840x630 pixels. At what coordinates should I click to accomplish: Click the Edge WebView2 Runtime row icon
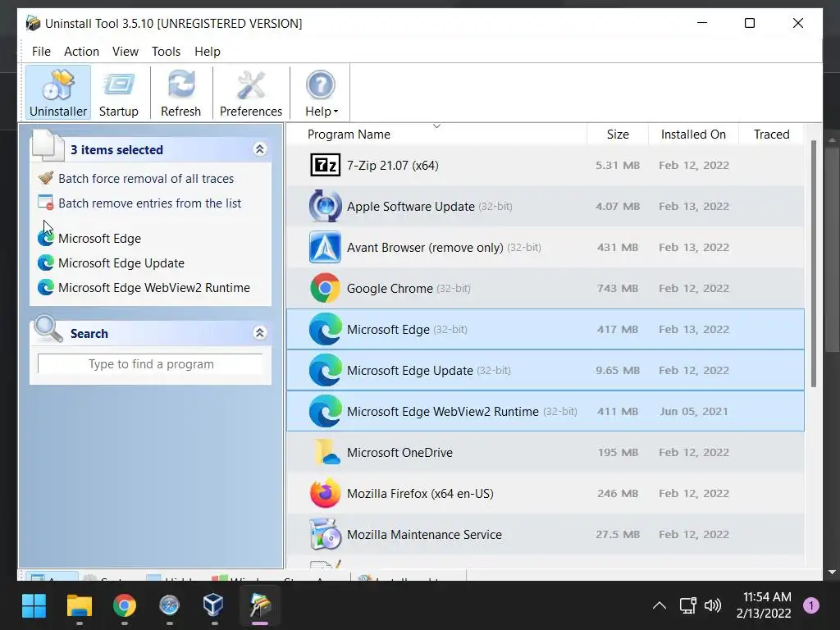325,411
